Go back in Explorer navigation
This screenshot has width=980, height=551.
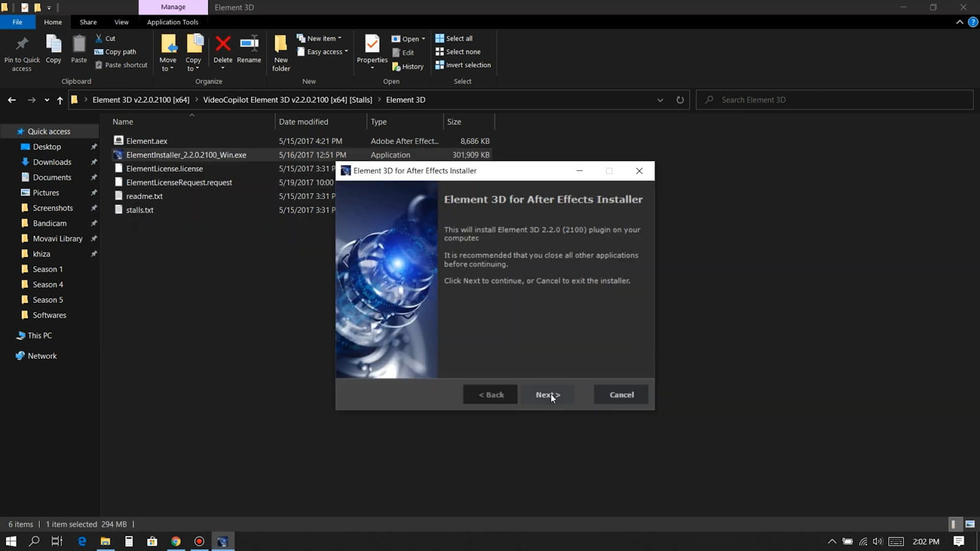pos(12,100)
